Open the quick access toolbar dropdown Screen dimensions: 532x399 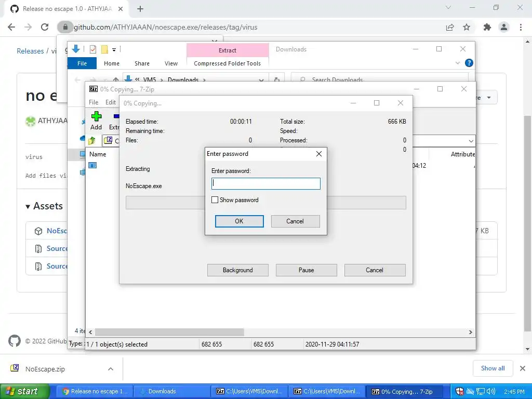pyautogui.click(x=114, y=50)
